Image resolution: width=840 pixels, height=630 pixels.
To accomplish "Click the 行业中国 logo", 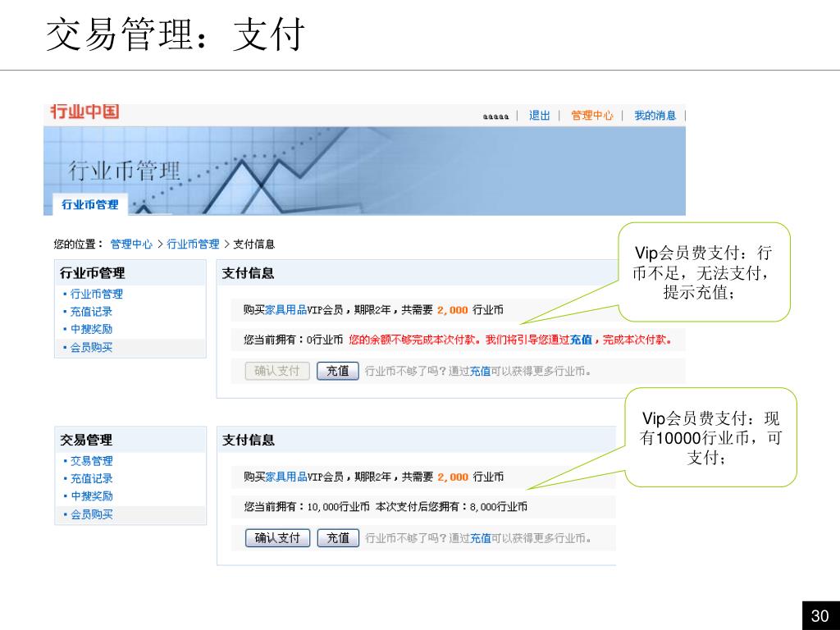I will point(84,112).
